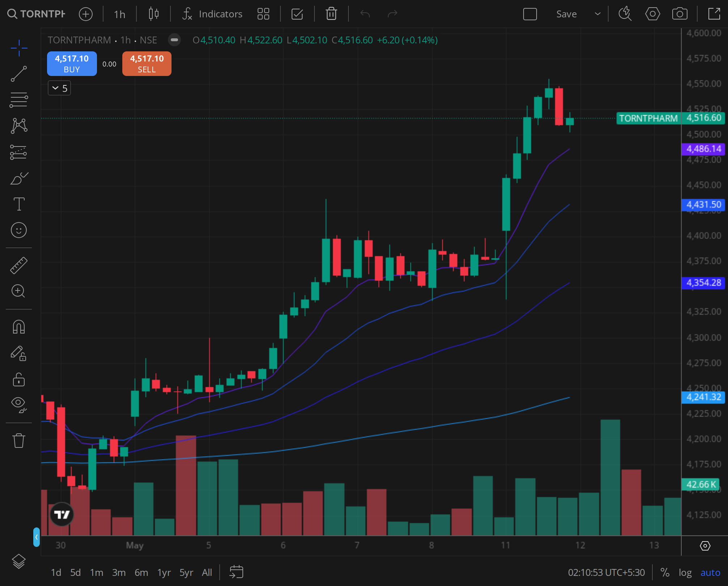Save the chart layout
Screen dimensions: 728x586
point(567,14)
